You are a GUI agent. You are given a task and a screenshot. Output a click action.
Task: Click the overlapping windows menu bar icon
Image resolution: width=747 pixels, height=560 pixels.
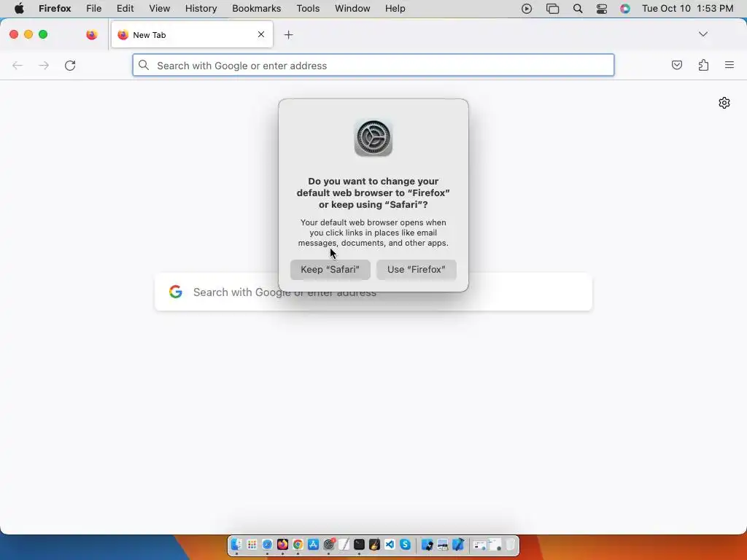coord(553,9)
